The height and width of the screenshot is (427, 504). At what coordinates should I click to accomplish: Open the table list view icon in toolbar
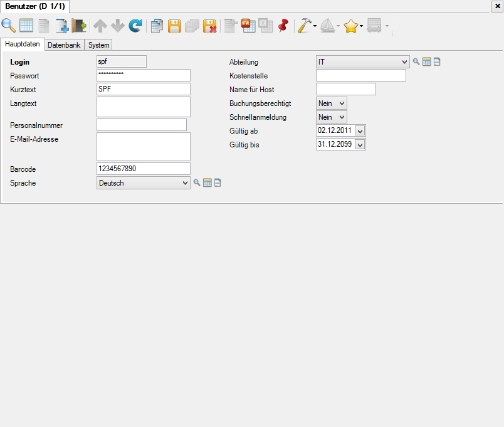26,26
